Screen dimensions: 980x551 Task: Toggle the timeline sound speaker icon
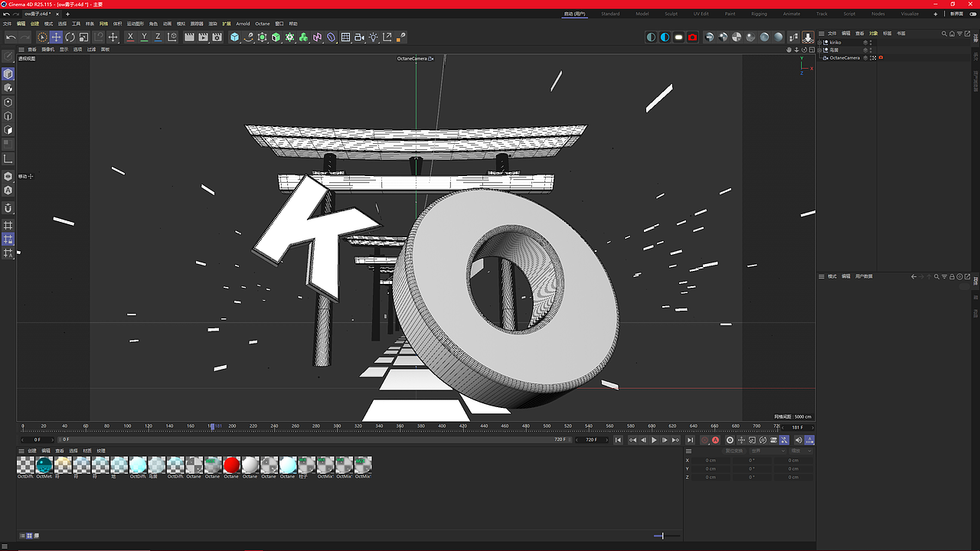(x=799, y=440)
